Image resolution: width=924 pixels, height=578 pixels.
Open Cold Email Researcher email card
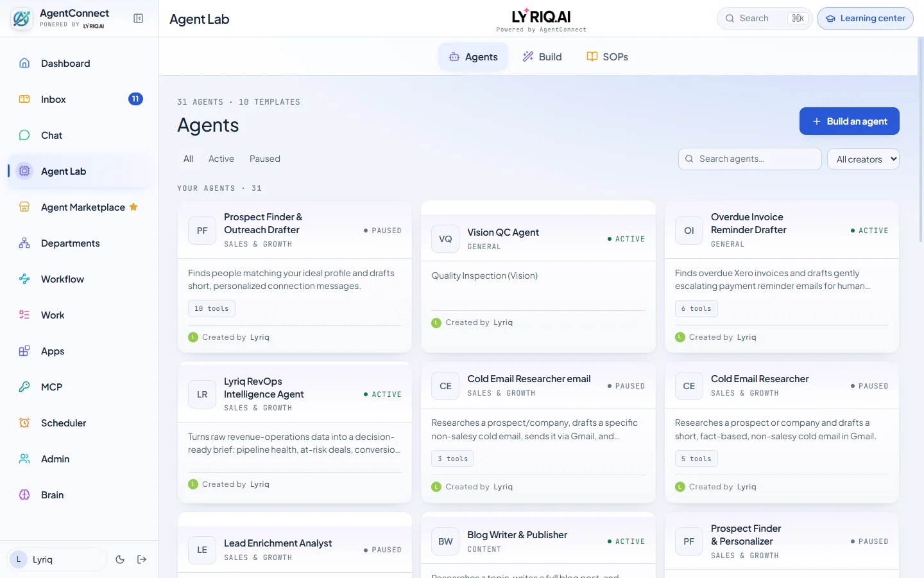tap(538, 432)
